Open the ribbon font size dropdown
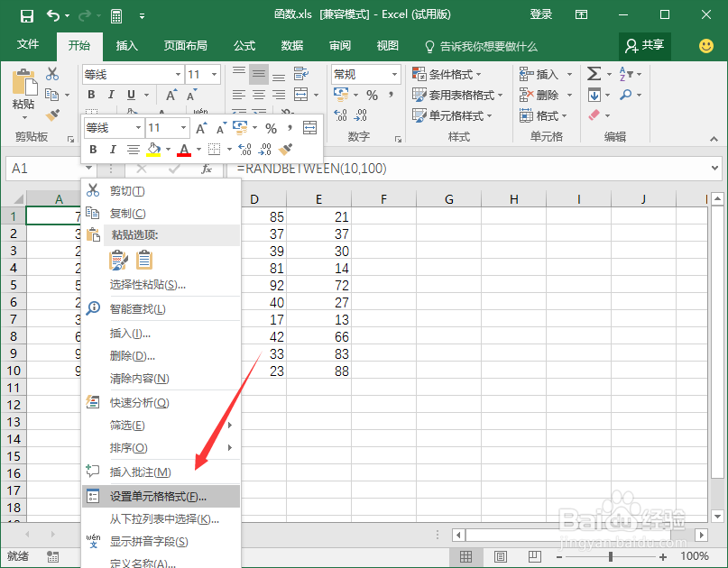Viewport: 728px width, 568px height. [x=214, y=74]
